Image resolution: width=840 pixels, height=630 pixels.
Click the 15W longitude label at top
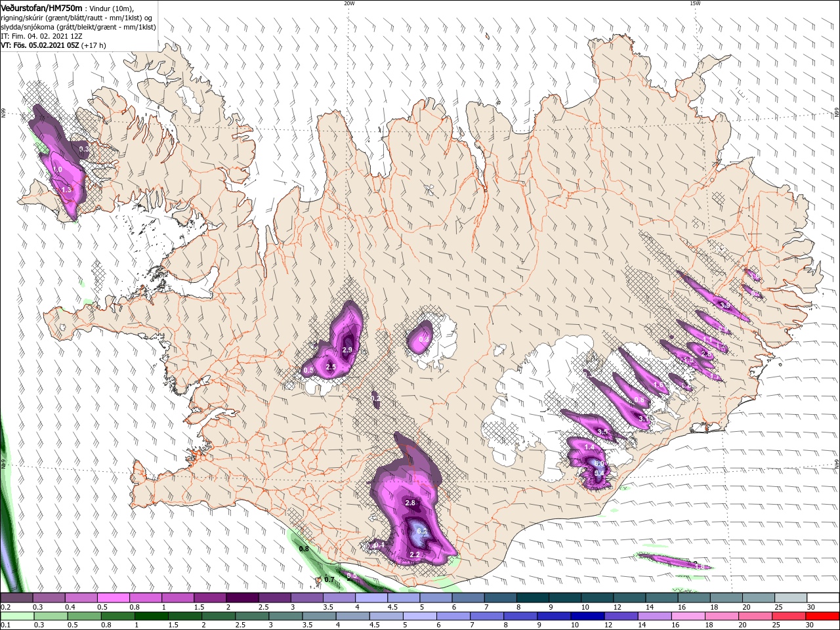(695, 3)
